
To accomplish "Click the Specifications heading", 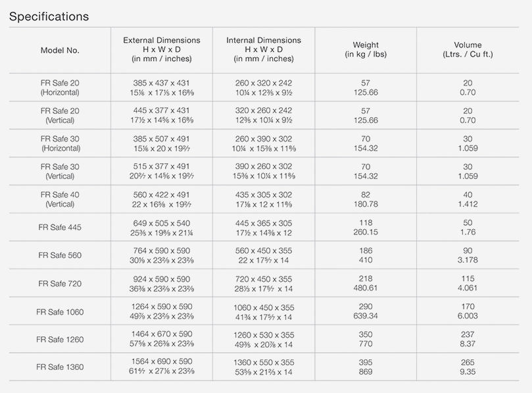I will click(x=49, y=16).
